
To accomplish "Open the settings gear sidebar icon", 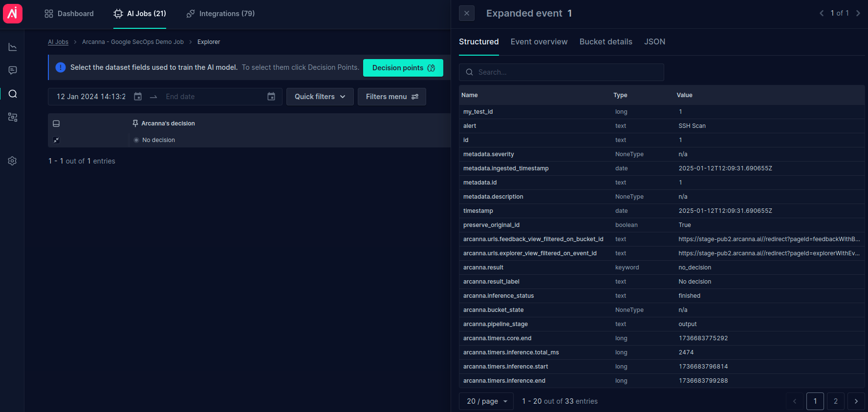I will click(13, 161).
